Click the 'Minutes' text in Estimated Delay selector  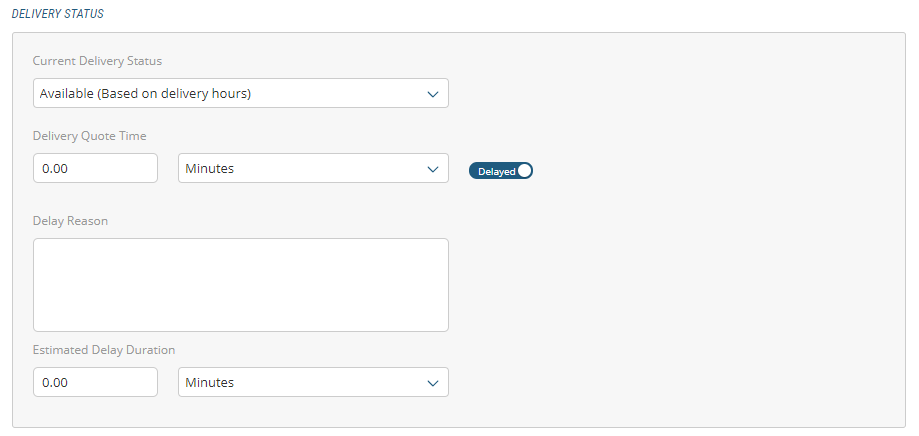[209, 383]
